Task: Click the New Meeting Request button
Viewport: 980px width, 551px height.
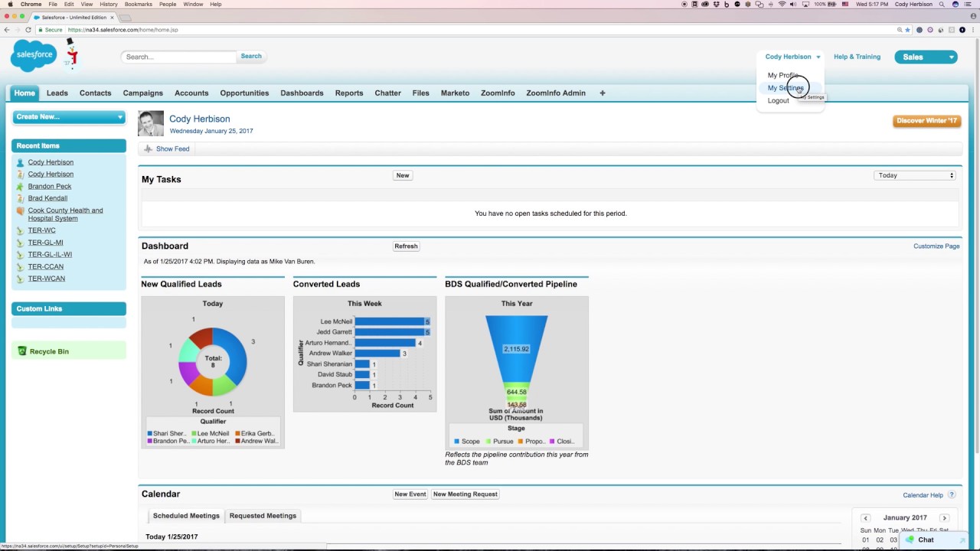Action: click(465, 494)
